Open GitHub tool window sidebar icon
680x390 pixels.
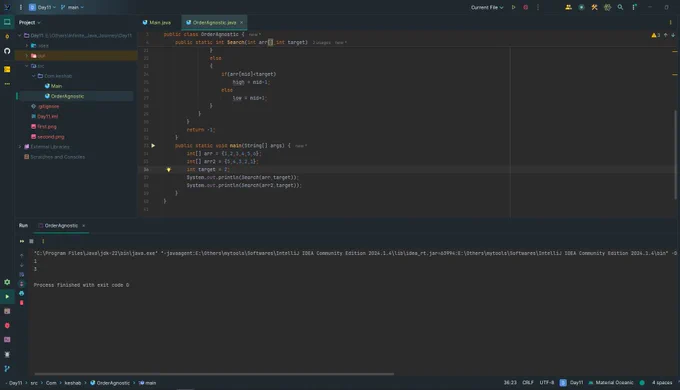click(7, 51)
